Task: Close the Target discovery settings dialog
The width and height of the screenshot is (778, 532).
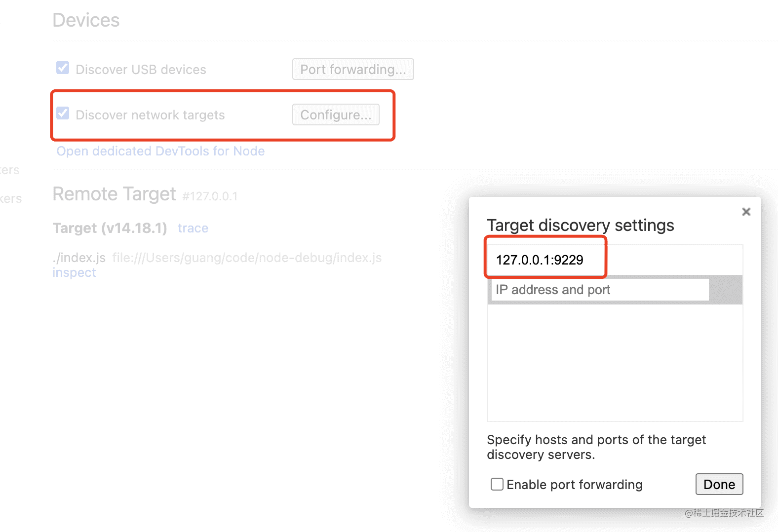Action: (746, 212)
